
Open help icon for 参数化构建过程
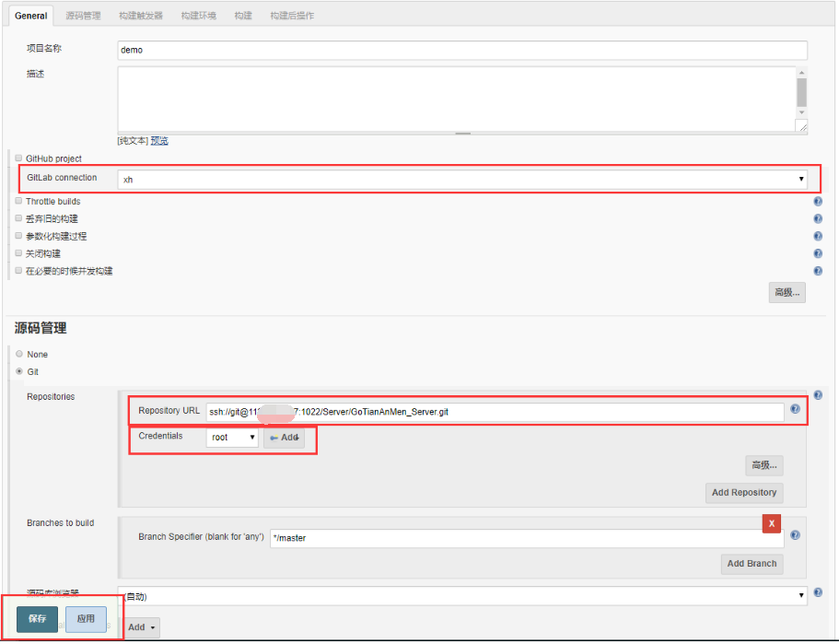(x=818, y=237)
